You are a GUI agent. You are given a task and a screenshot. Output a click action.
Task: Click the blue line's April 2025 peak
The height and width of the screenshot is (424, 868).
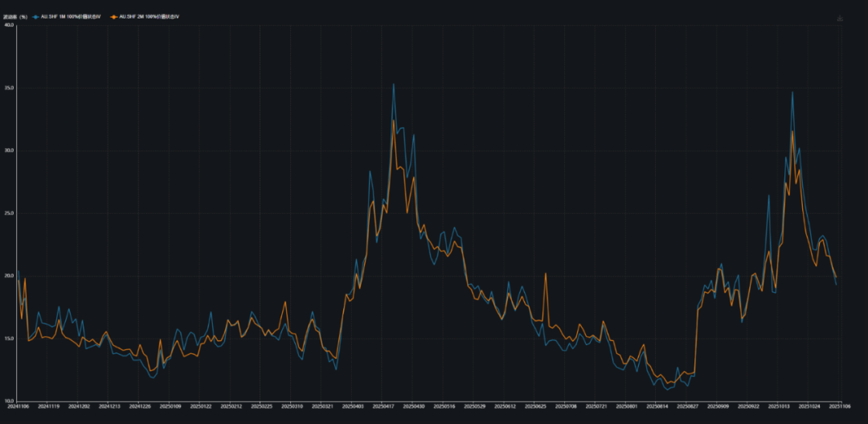coord(393,84)
